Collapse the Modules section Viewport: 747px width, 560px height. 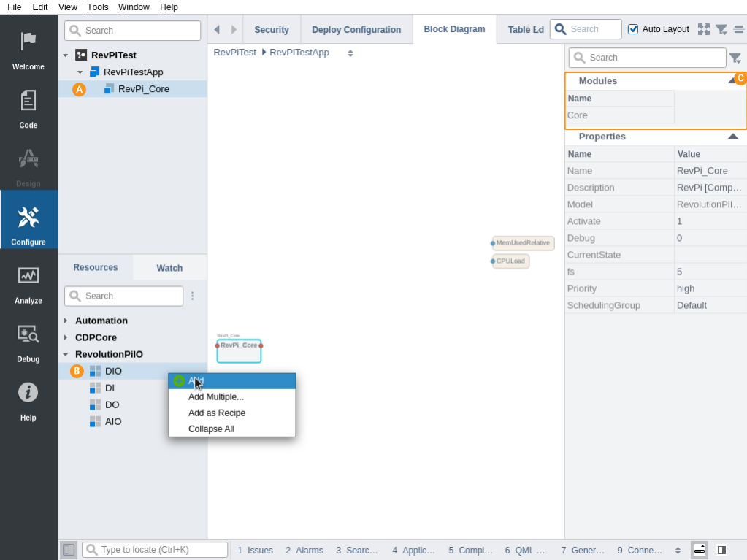tap(732, 81)
